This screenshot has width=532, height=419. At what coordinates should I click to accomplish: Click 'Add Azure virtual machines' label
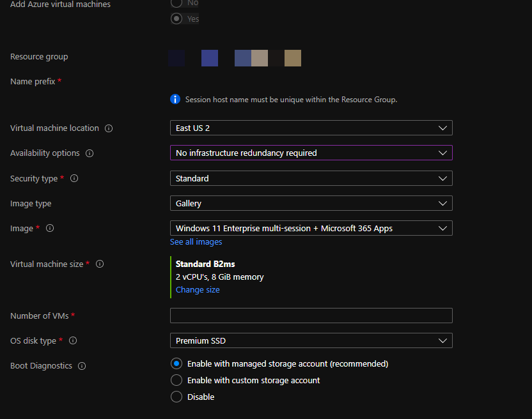point(60,4)
